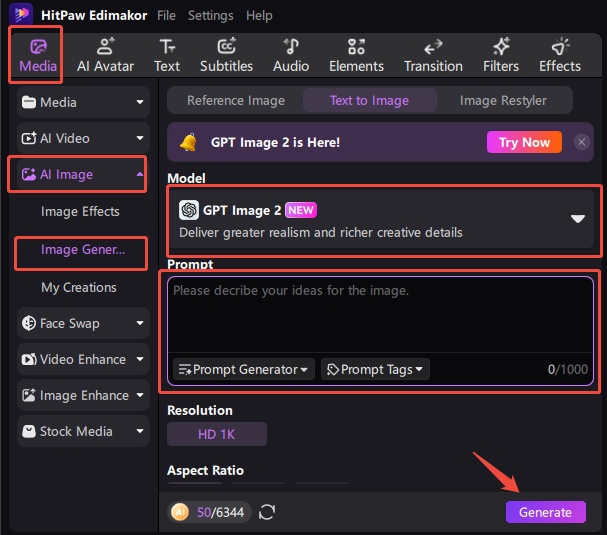Expand the AI Video sidebar section
This screenshot has width=607, height=535.
tap(83, 138)
